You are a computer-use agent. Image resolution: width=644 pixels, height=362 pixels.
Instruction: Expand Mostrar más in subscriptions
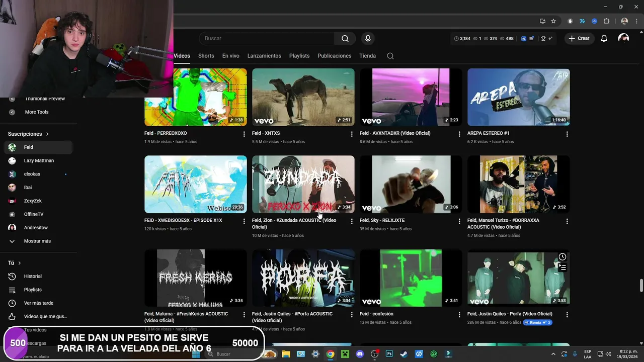click(37, 241)
